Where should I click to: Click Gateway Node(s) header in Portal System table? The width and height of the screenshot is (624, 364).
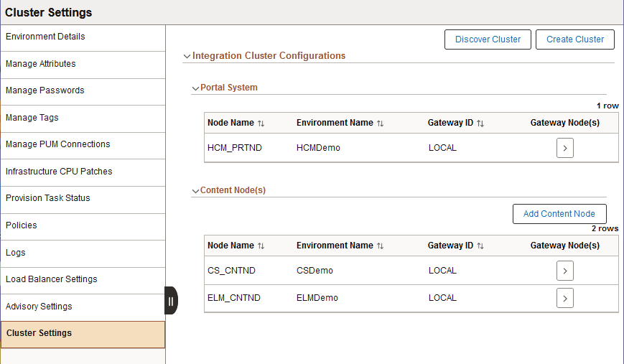pos(564,123)
